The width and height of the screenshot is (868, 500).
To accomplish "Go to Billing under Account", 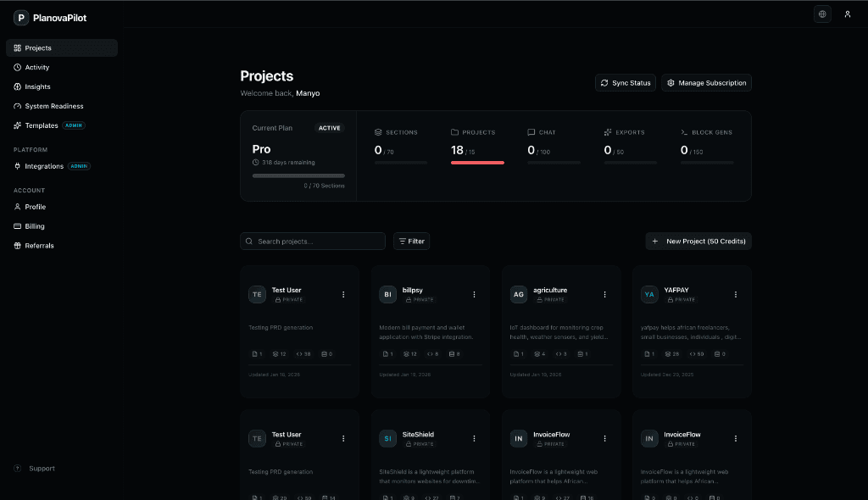I will click(x=33, y=226).
